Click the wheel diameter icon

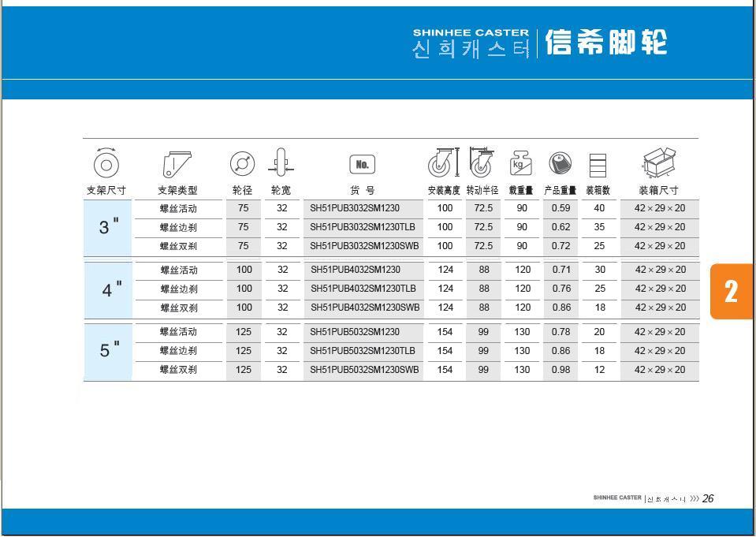(x=242, y=164)
